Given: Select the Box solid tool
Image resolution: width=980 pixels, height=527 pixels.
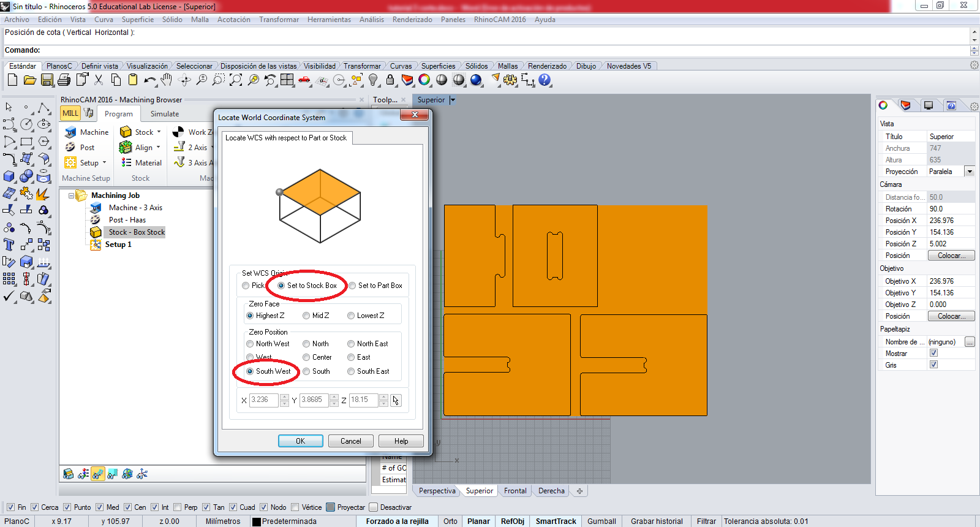Looking at the screenshot, I should click(x=9, y=176).
